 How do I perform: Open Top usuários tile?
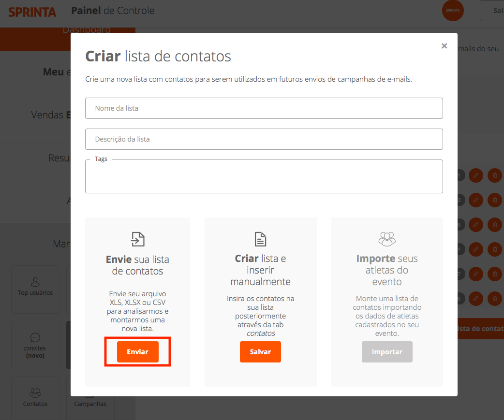(35, 289)
